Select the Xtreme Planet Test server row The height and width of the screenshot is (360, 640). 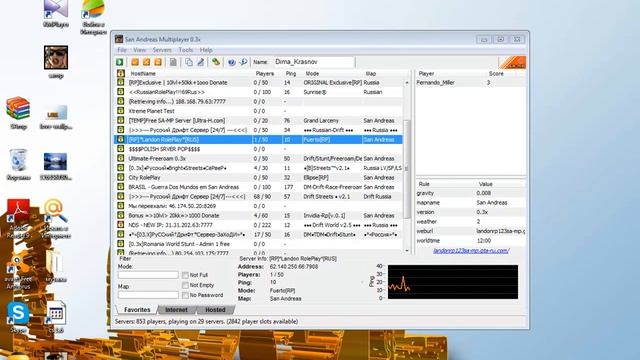coord(259,111)
